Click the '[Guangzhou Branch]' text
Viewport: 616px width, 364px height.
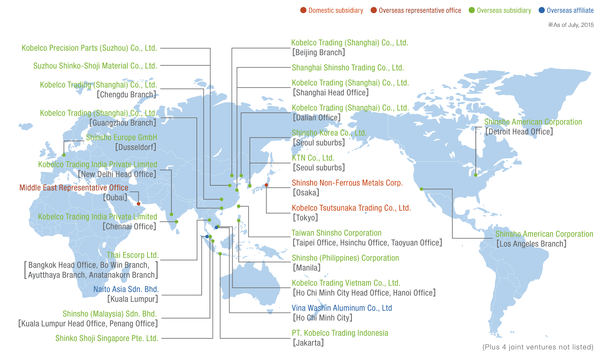[123, 123]
